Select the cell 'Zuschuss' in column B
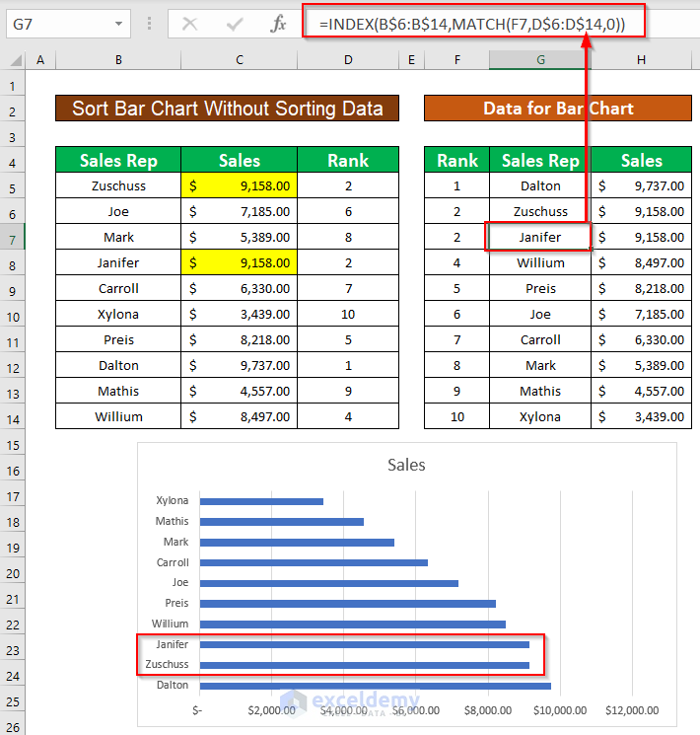Viewport: 700px width, 735px height. [x=118, y=185]
